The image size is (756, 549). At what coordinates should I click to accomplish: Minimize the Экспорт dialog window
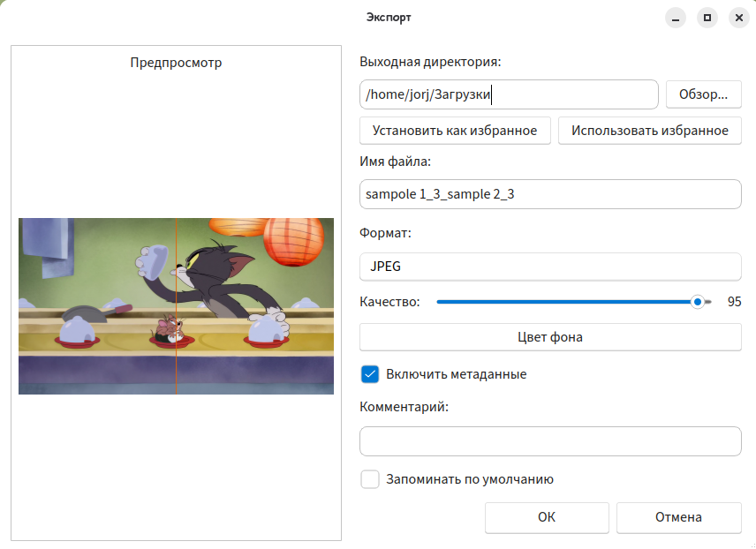pyautogui.click(x=676, y=18)
